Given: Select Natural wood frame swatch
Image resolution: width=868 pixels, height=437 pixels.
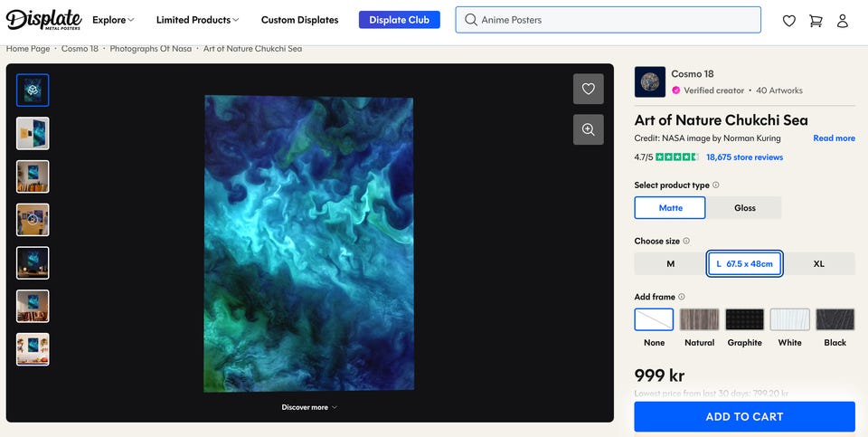Looking at the screenshot, I should point(699,319).
